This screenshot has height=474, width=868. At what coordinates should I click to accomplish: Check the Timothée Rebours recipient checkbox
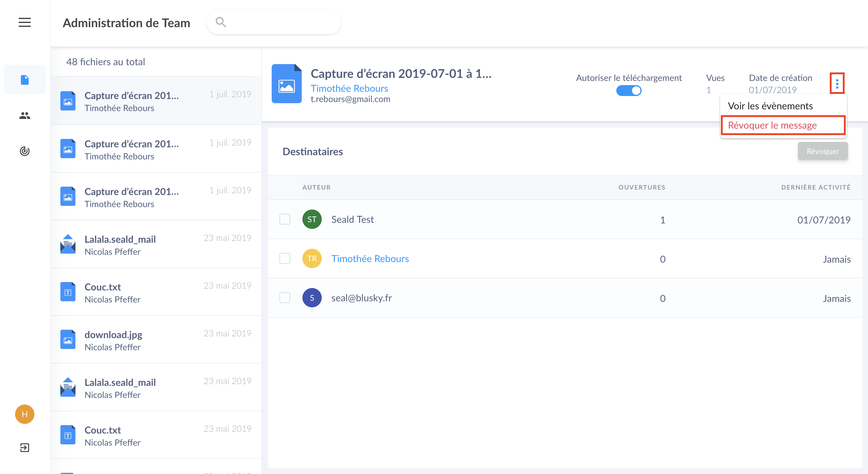click(285, 258)
